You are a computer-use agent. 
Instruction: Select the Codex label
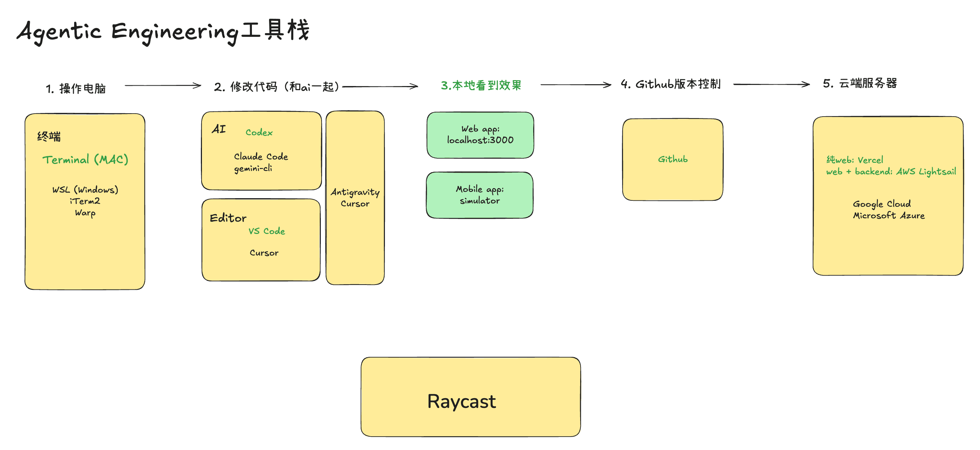(x=259, y=132)
